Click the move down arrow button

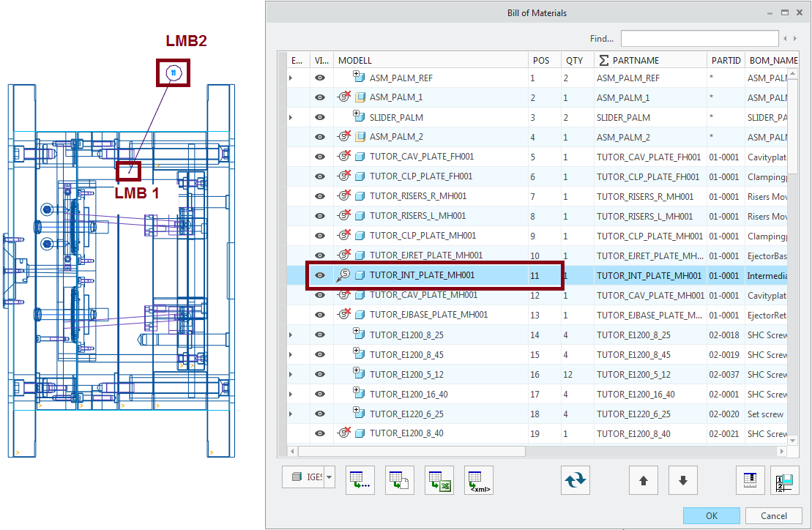(683, 480)
